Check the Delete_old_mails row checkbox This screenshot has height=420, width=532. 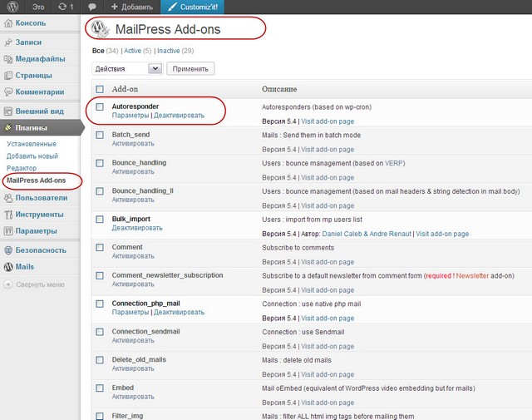point(100,360)
